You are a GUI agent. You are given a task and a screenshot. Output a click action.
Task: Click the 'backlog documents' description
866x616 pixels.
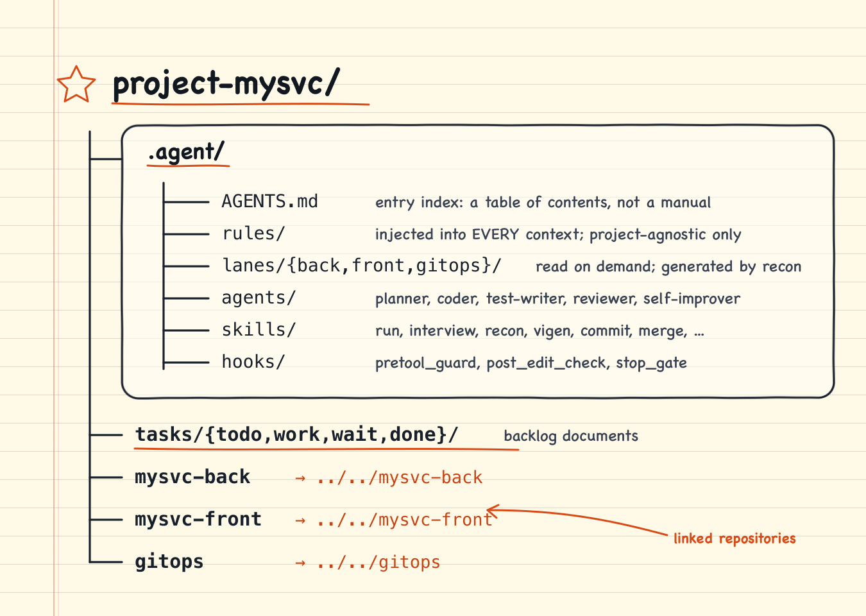tap(571, 436)
